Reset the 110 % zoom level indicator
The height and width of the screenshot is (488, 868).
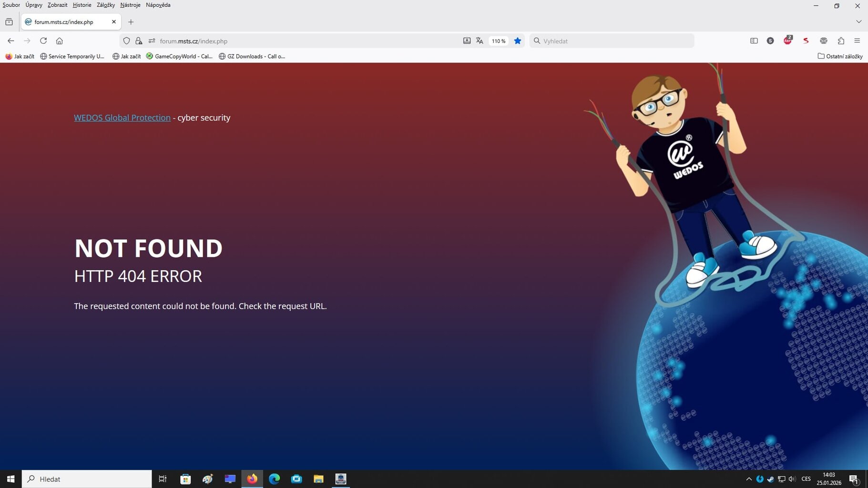(x=499, y=41)
